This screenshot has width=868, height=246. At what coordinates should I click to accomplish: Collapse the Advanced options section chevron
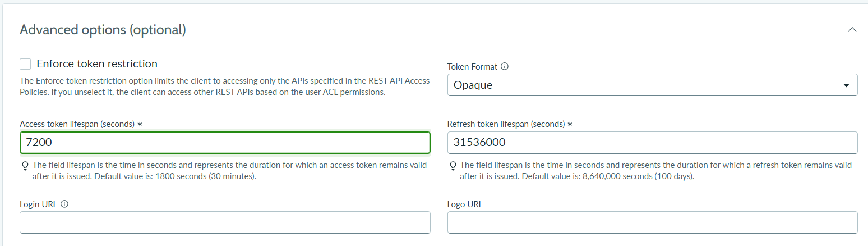pyautogui.click(x=852, y=30)
